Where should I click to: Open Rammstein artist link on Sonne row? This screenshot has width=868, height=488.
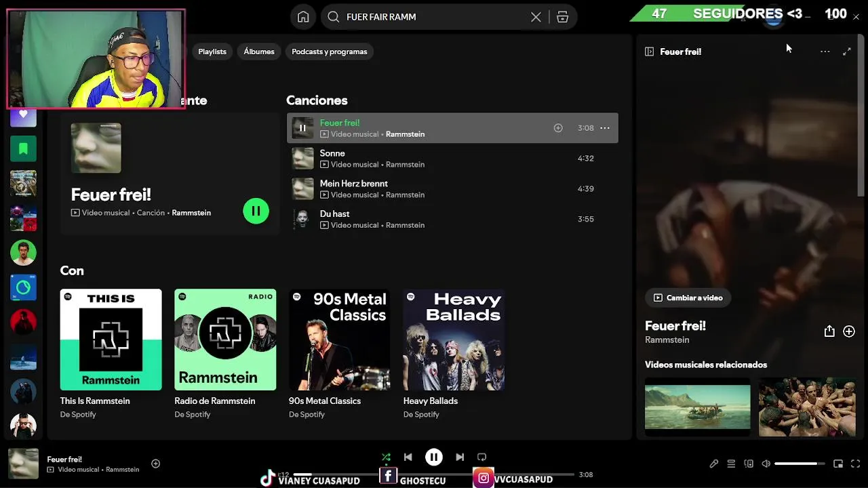pos(405,165)
